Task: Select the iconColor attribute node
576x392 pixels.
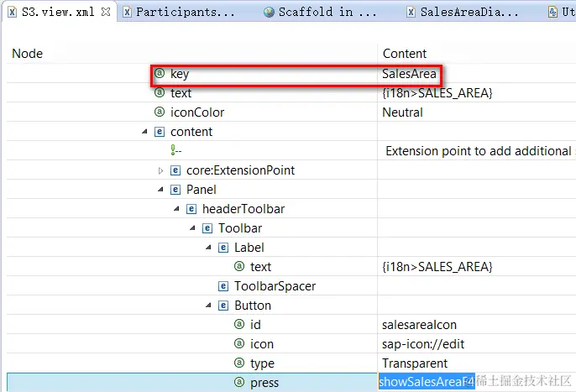Action: (x=197, y=112)
